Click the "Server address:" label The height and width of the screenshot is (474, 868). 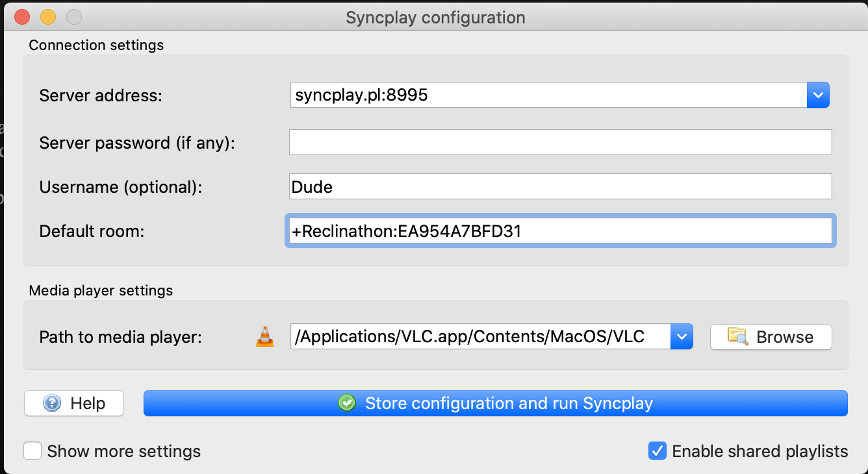100,95
